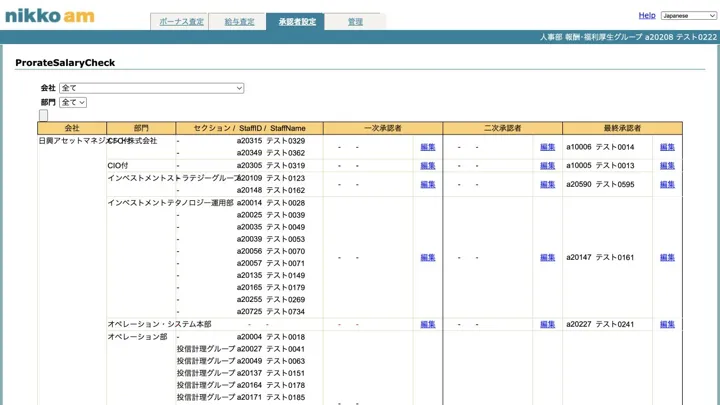Select the 承認者設定 tab
The width and height of the screenshot is (720, 405).
[297, 22]
